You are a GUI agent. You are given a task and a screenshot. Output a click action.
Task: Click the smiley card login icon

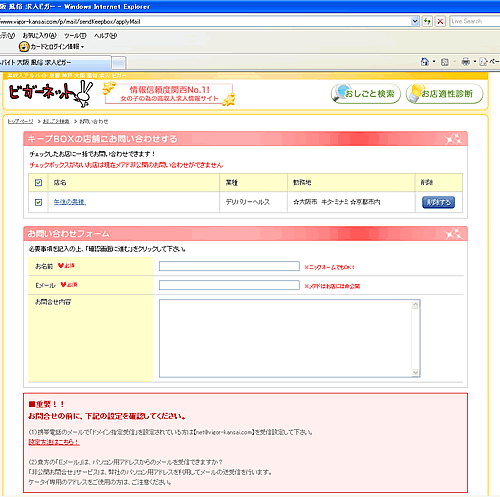click(x=24, y=47)
